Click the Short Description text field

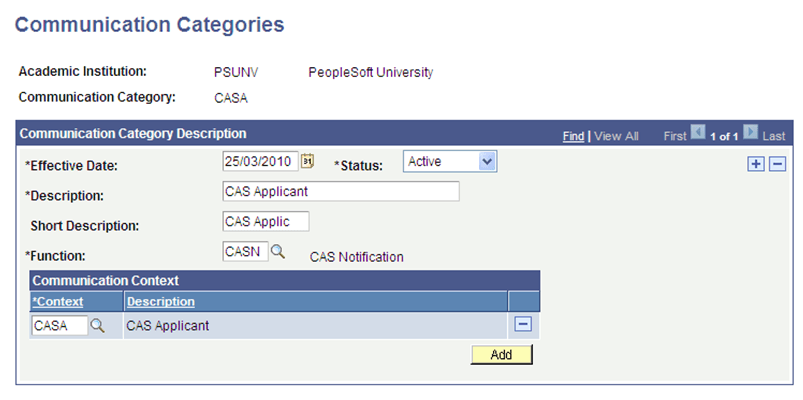[265, 222]
